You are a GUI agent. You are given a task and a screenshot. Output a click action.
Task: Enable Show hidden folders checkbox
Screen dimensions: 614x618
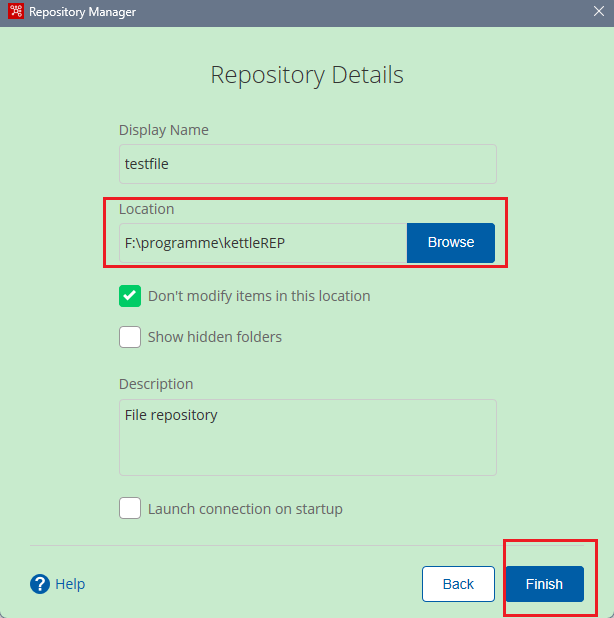click(130, 337)
